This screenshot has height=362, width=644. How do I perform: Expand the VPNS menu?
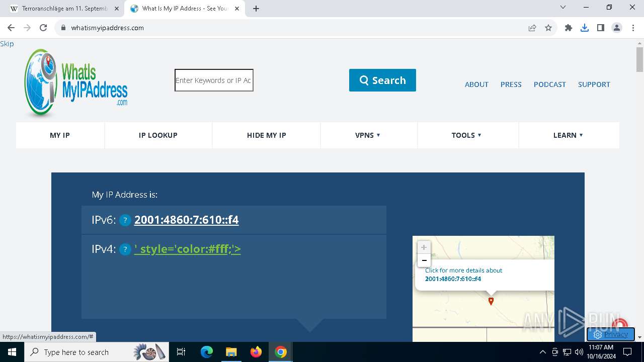pyautogui.click(x=368, y=135)
